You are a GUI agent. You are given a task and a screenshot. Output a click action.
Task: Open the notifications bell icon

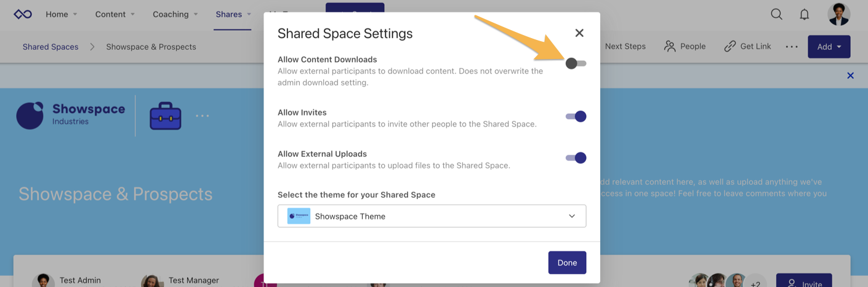coord(805,14)
